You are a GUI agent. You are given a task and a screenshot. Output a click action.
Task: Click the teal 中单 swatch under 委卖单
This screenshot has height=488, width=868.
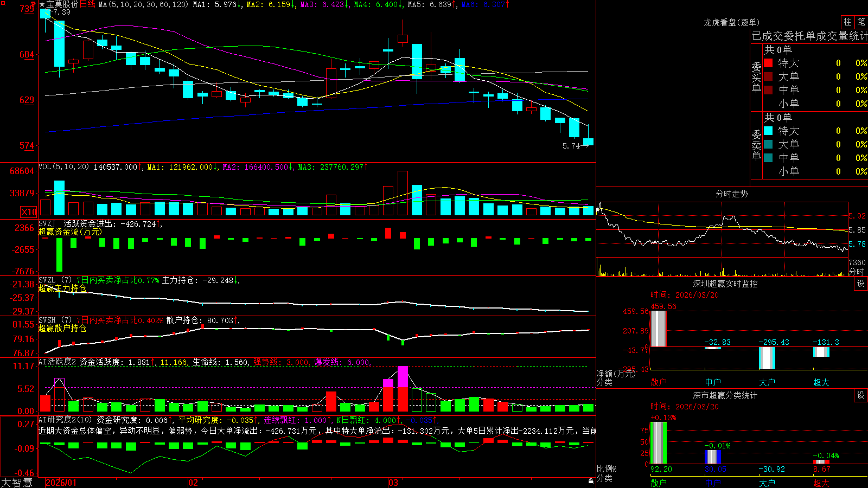pyautogui.click(x=768, y=157)
